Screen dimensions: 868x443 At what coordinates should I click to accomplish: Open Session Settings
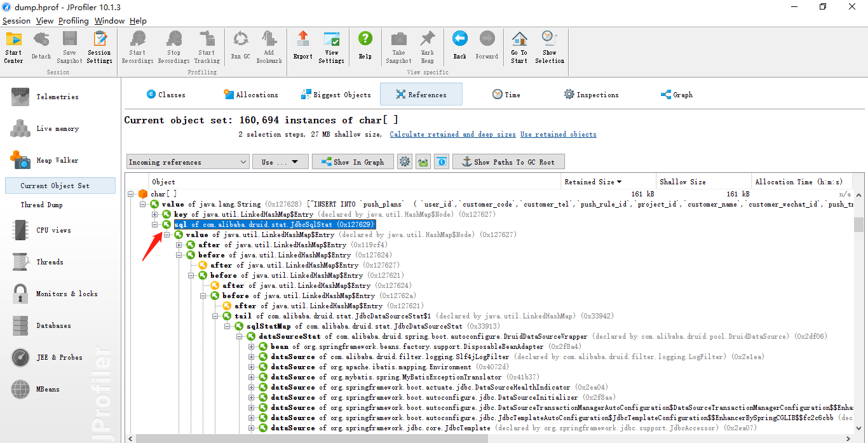tap(98, 44)
